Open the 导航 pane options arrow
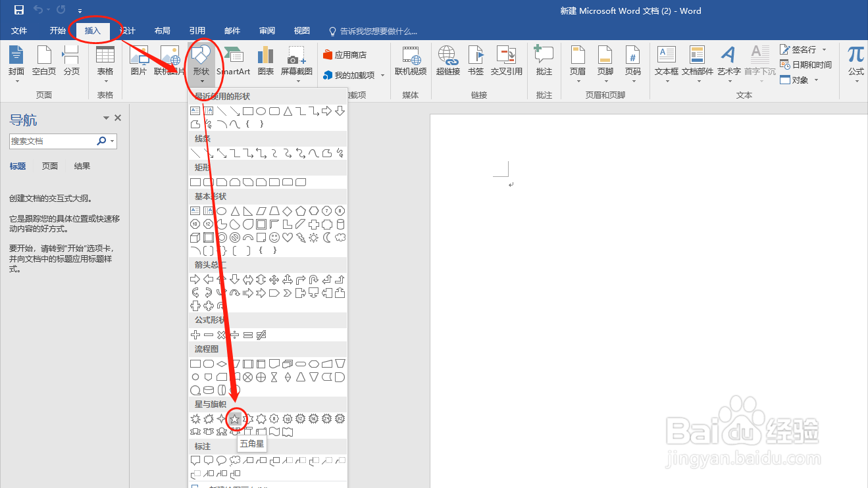Viewport: 868px width, 488px height. 106,118
